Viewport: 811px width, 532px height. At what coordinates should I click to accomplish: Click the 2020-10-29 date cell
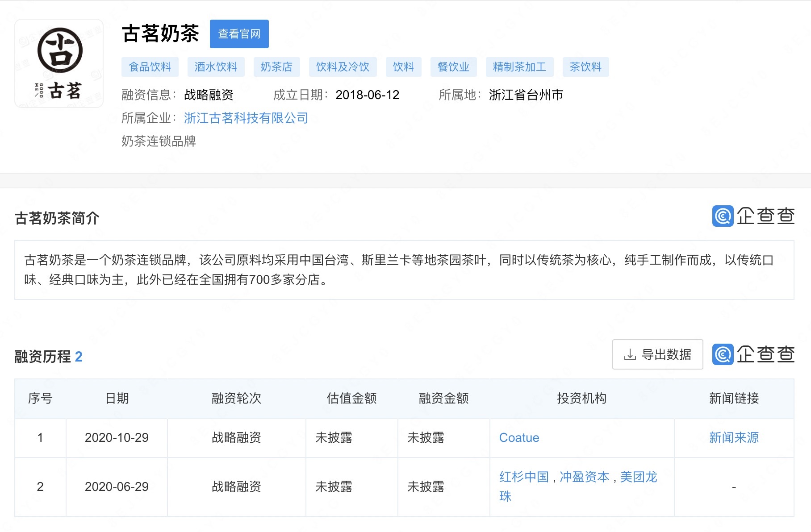tap(117, 437)
